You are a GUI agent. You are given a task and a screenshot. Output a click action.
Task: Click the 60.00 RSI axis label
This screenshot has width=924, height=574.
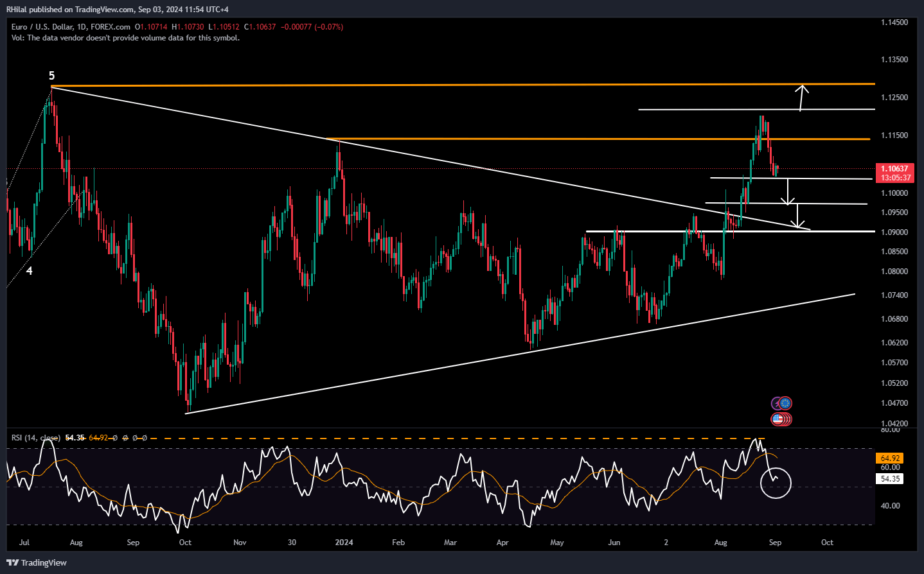pos(890,467)
